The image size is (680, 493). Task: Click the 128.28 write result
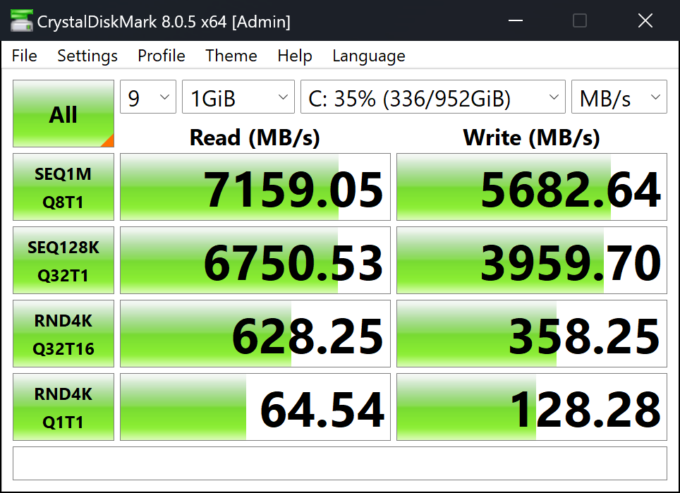coord(532,407)
